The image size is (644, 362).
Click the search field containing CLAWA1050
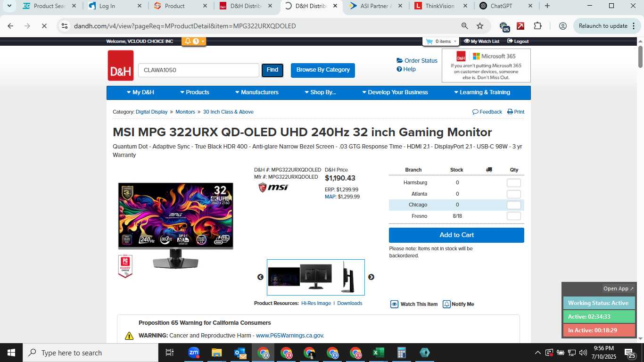pos(198,70)
